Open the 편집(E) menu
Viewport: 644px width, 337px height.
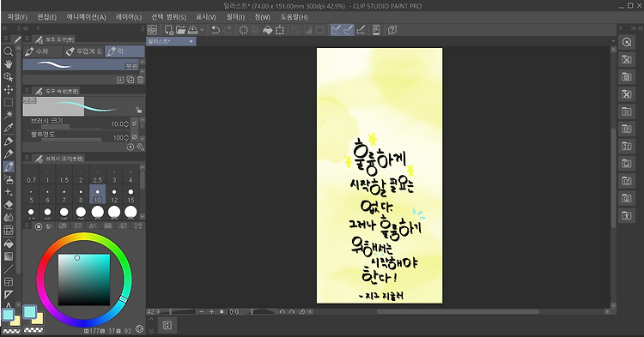(47, 17)
